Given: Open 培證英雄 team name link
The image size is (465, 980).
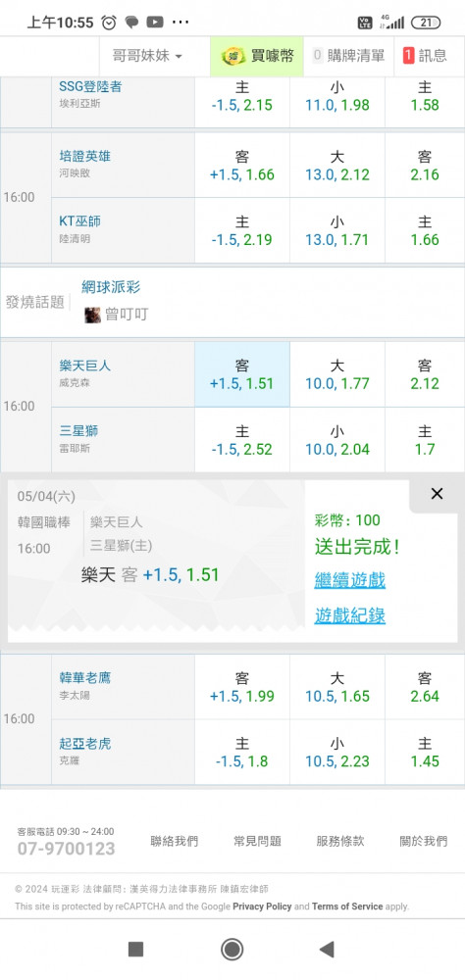Looking at the screenshot, I should coord(85,156).
